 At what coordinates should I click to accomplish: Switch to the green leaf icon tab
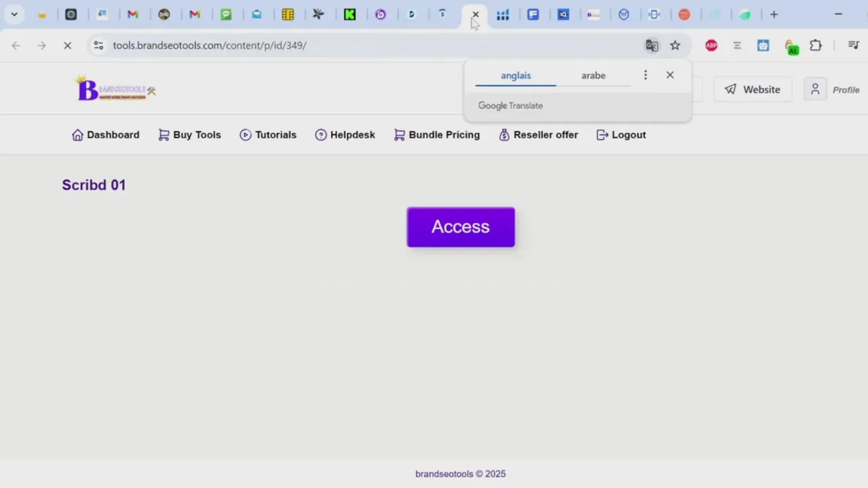click(745, 14)
